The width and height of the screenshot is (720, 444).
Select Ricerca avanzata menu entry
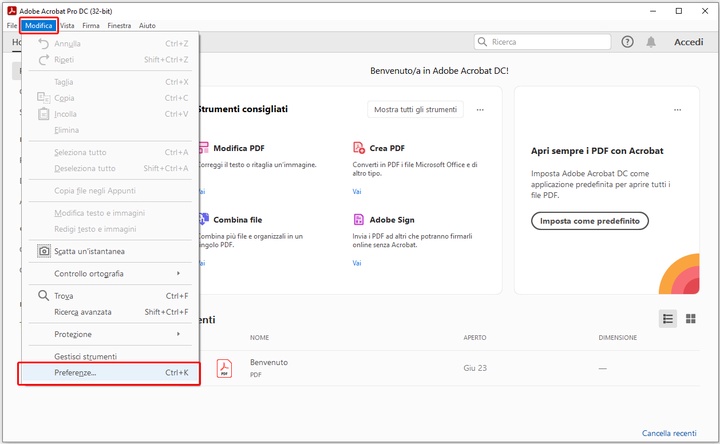click(x=110, y=312)
